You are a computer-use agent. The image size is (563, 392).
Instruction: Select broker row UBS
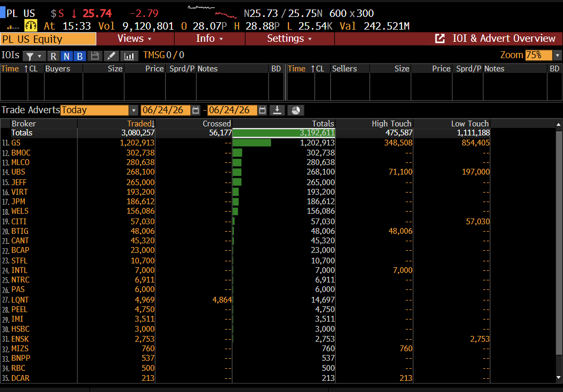coord(245,172)
